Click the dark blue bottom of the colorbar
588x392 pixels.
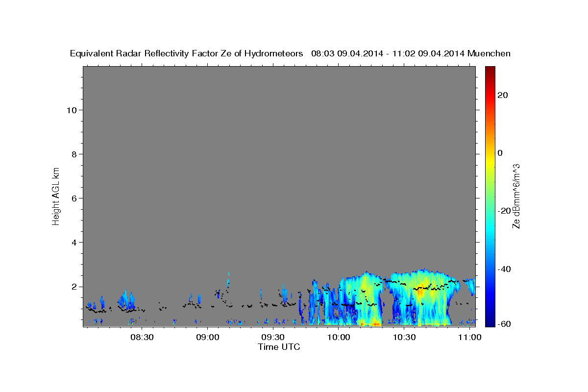coord(490,321)
